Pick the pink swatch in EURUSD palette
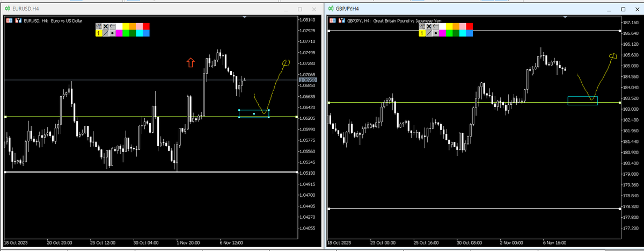This screenshot has height=251, width=644. coord(140,26)
